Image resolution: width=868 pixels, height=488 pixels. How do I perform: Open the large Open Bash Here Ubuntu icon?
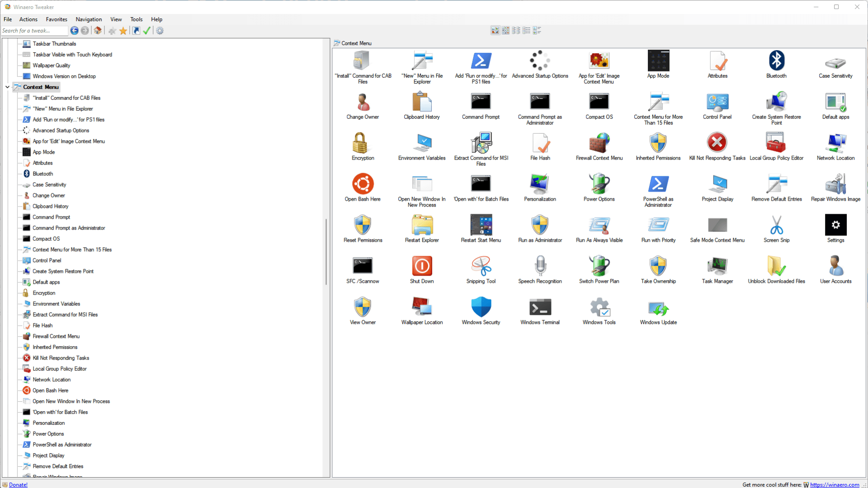(x=363, y=184)
